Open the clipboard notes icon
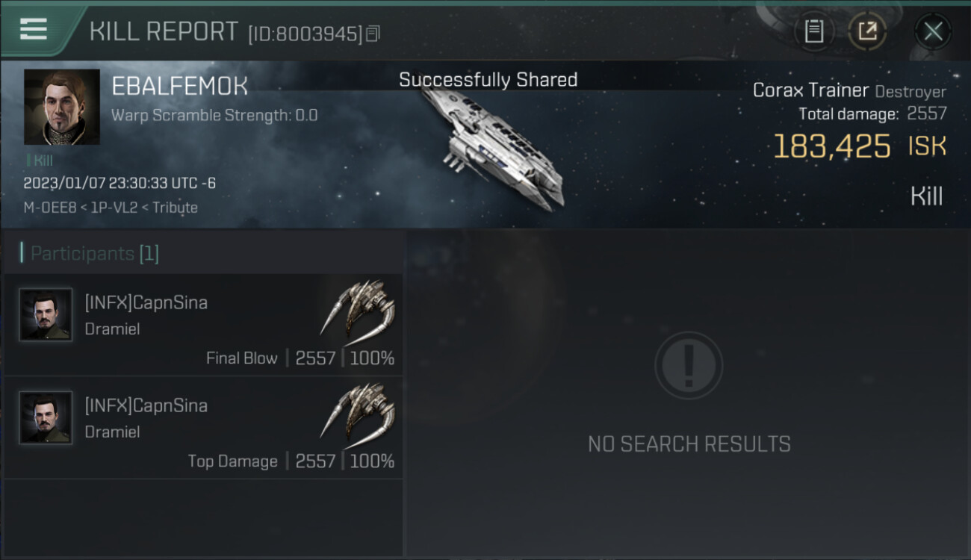Image resolution: width=971 pixels, height=560 pixels. point(814,31)
